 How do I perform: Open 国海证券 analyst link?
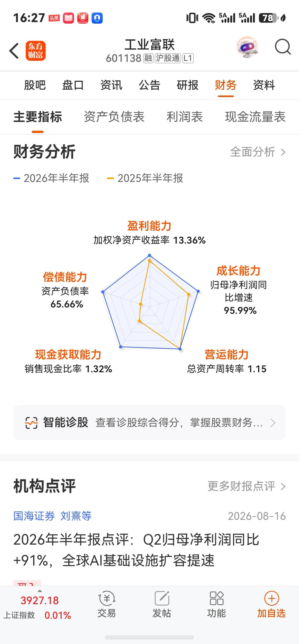34,516
